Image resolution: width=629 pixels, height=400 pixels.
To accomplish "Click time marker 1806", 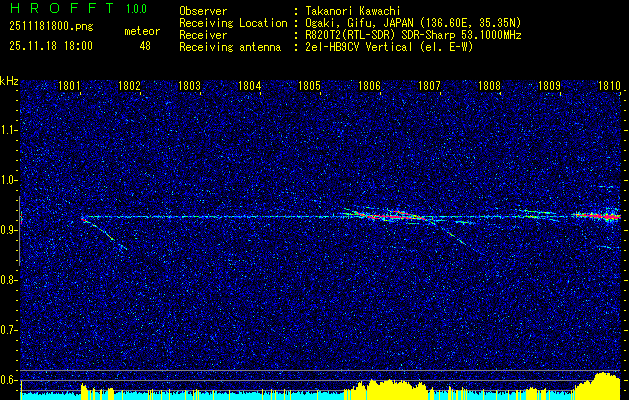I will tap(369, 86).
